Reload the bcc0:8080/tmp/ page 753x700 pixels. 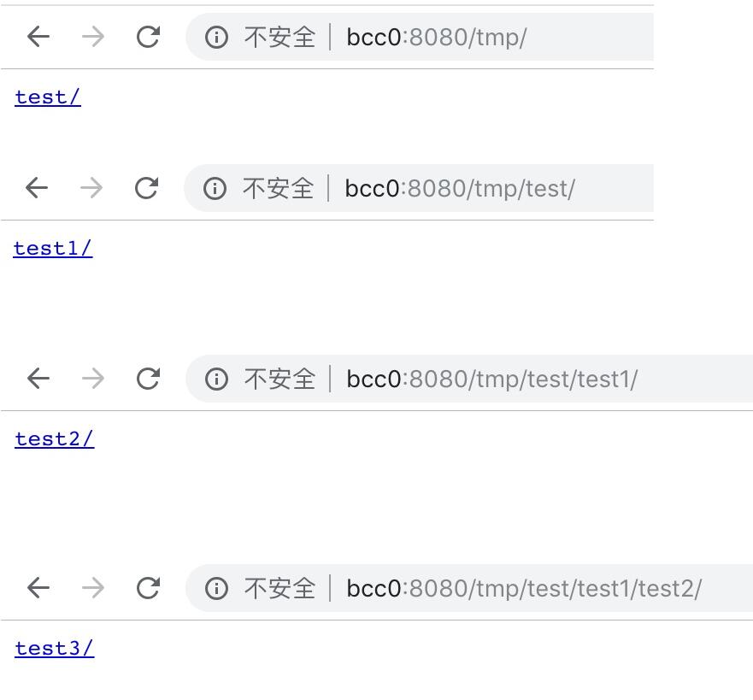(148, 37)
